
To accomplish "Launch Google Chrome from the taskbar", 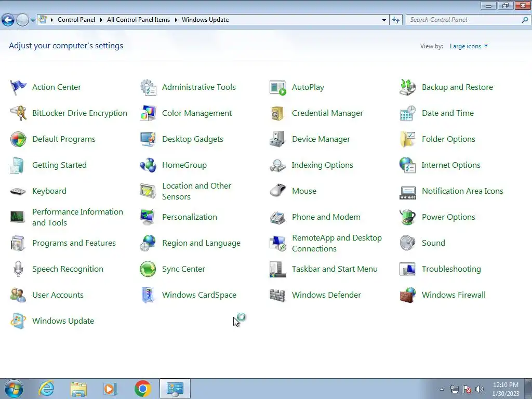I will [x=142, y=389].
